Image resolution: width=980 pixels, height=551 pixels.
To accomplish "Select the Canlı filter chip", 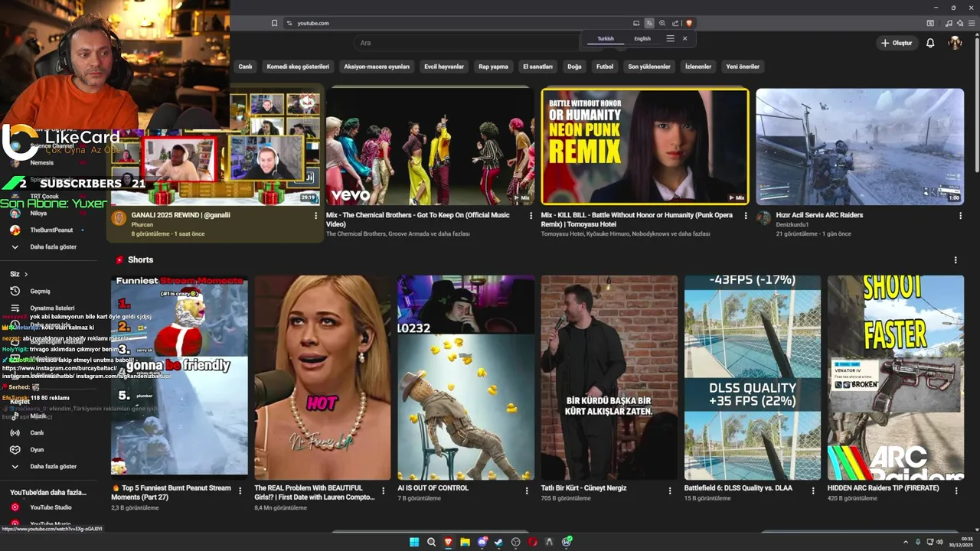I will click(x=245, y=67).
